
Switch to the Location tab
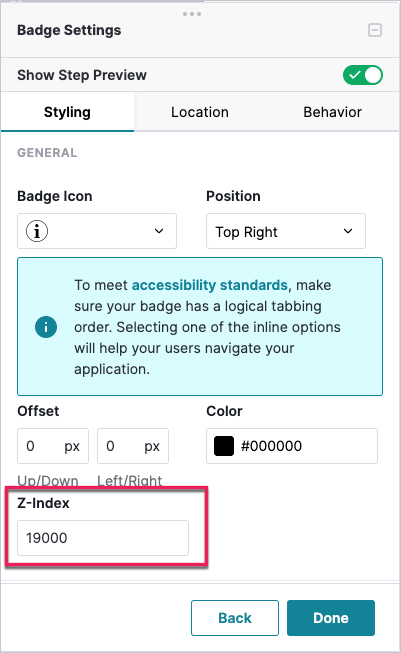pyautogui.click(x=200, y=112)
